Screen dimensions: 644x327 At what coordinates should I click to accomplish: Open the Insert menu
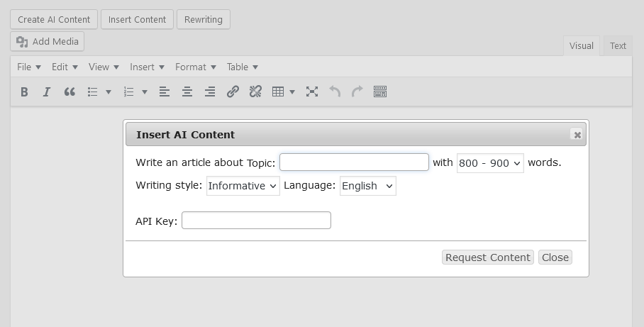click(147, 67)
